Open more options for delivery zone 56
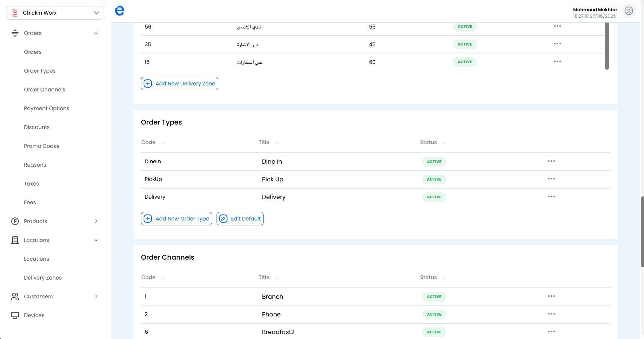This screenshot has height=339, width=644. point(557,26)
